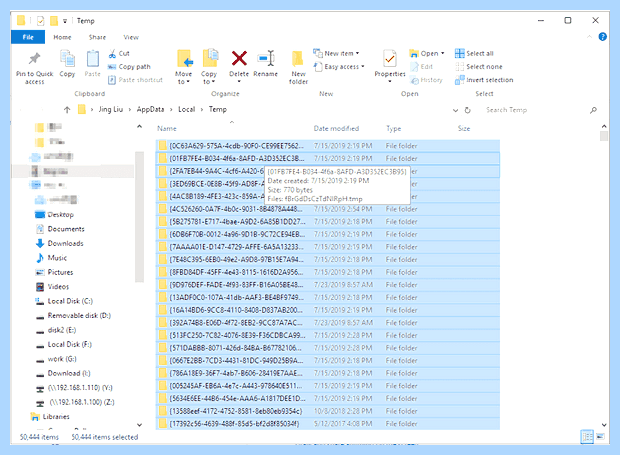The width and height of the screenshot is (620, 455).
Task: Click Temp in address bar
Action: tap(218, 110)
